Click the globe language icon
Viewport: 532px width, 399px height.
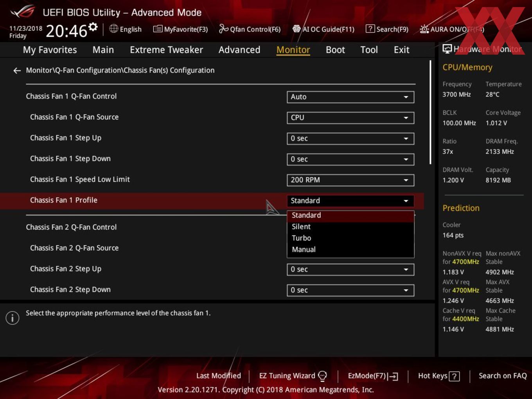pos(113,29)
